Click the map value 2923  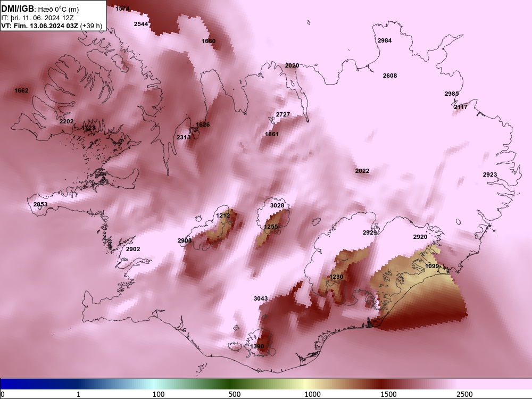pos(490,174)
